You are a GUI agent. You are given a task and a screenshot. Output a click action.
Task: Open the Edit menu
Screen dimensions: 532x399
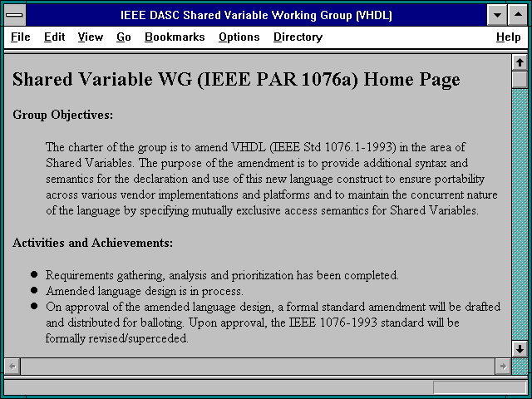click(54, 37)
